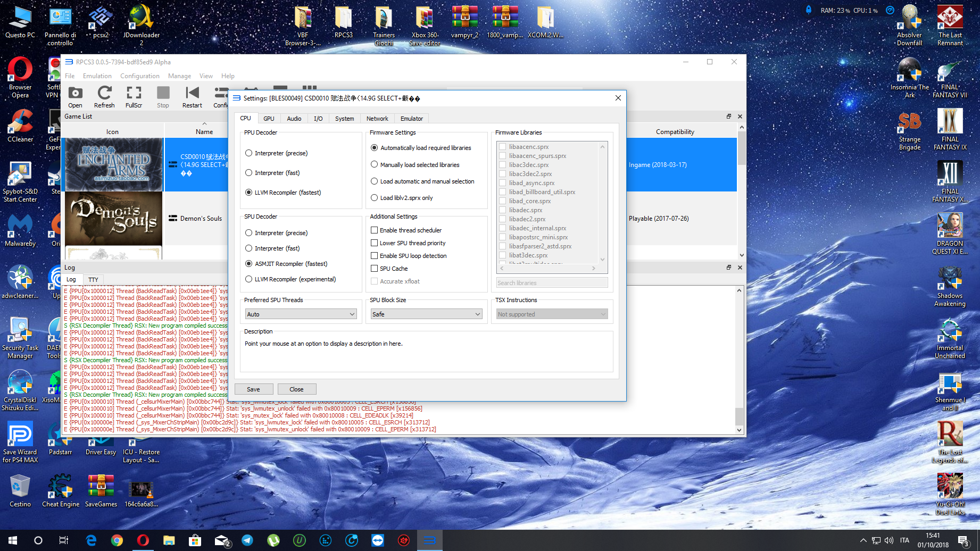Click the Compatibility column header
The height and width of the screenshot is (551, 980).
point(675,132)
